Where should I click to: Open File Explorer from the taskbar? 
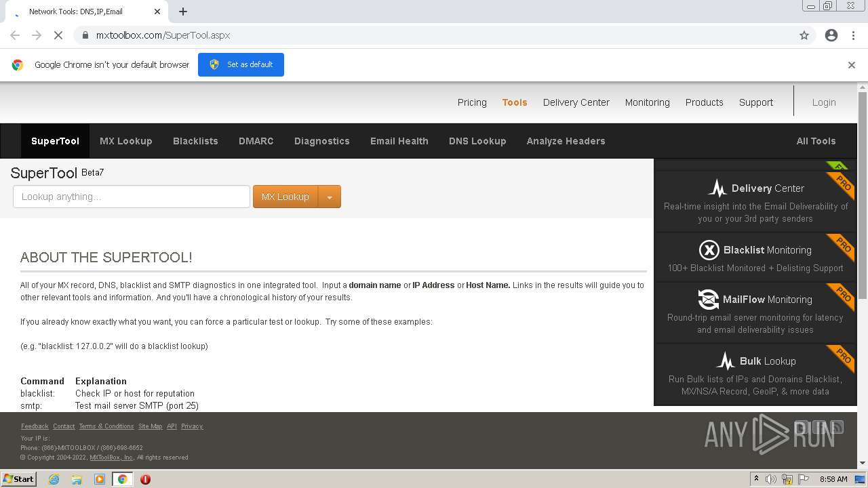(x=77, y=479)
